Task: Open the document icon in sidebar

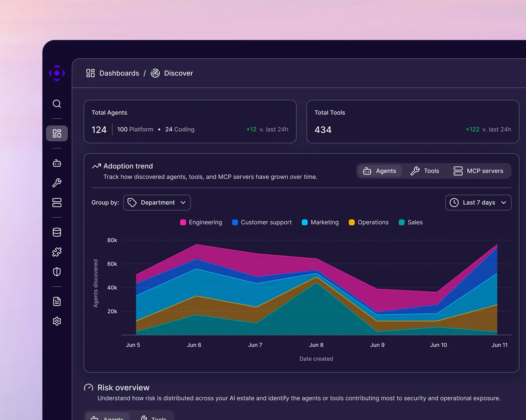Action: [x=57, y=302]
